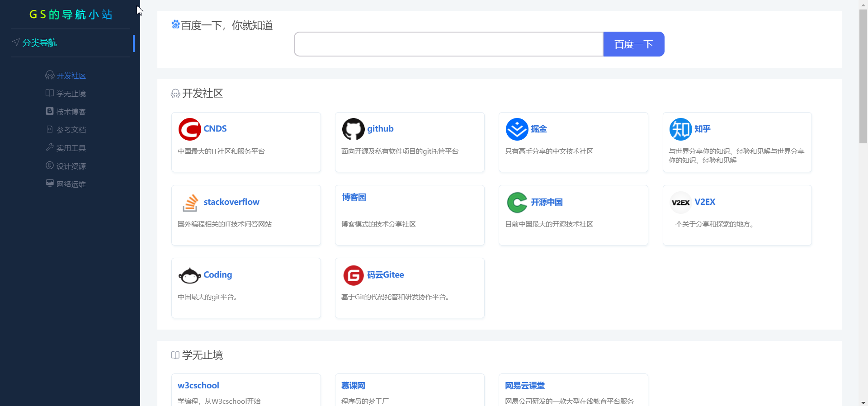The image size is (868, 406).
Task: Click the 实用工具 wrench icon in sidebar
Action: click(x=50, y=147)
